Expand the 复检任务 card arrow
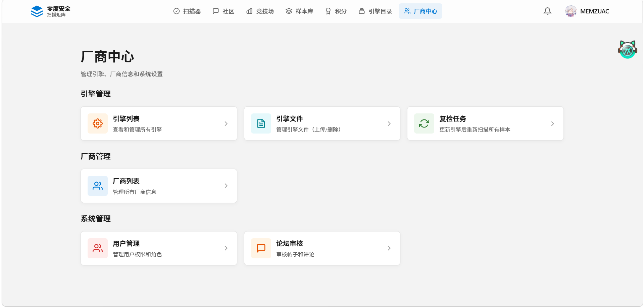The image size is (644, 307). tap(552, 124)
